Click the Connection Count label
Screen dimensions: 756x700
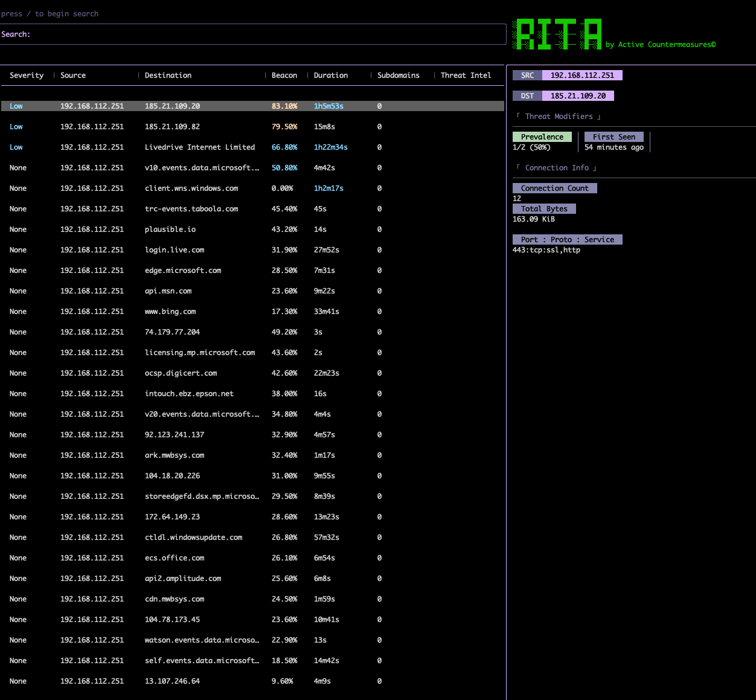coord(554,188)
